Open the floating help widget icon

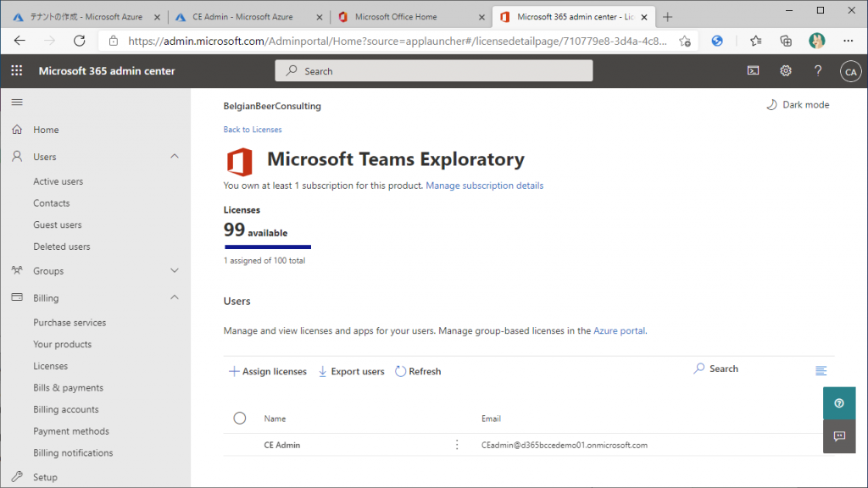[x=839, y=403]
